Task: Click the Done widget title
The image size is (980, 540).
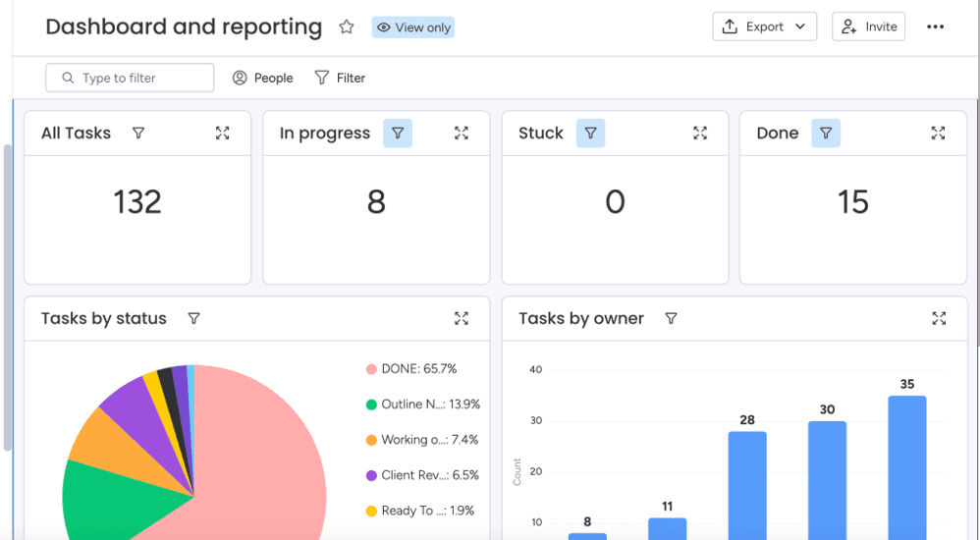Action: 778,134
